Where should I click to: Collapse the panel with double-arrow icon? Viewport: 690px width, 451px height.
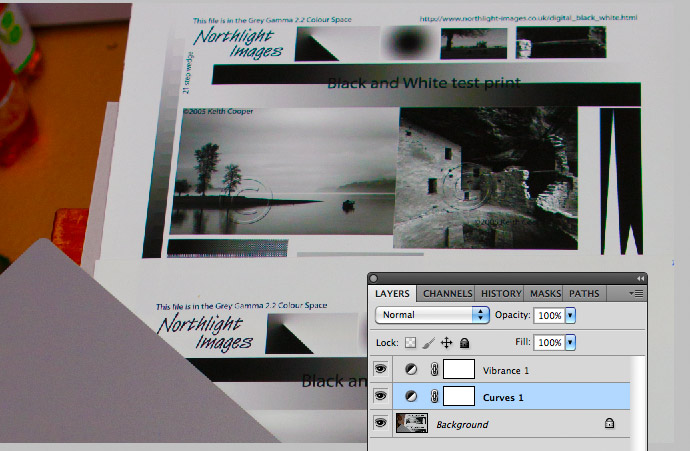tap(640, 279)
